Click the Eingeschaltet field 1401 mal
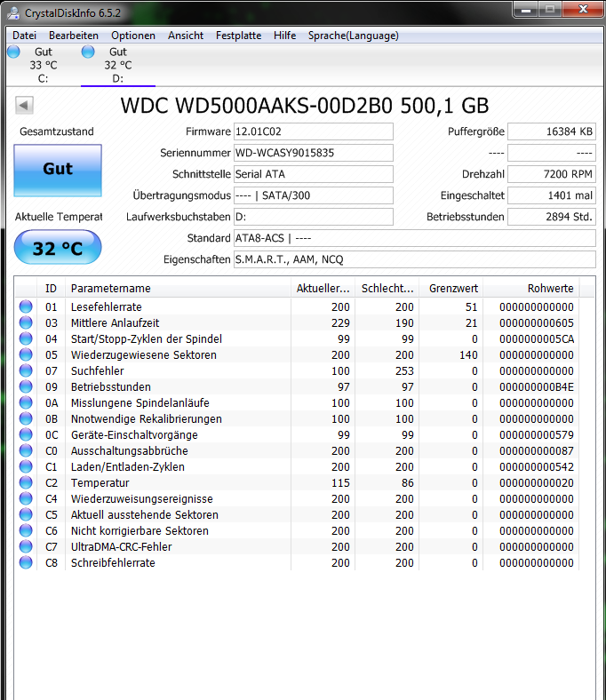 pyautogui.click(x=552, y=195)
